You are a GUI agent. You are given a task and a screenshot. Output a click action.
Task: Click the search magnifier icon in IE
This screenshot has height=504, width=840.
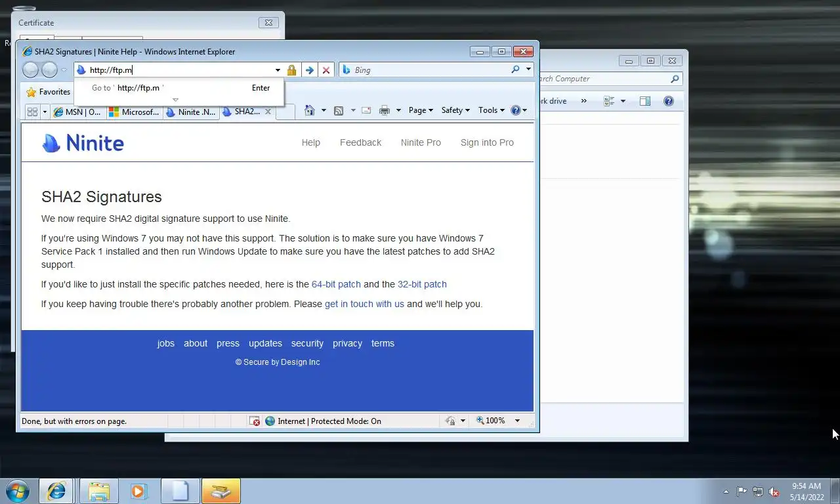(515, 70)
